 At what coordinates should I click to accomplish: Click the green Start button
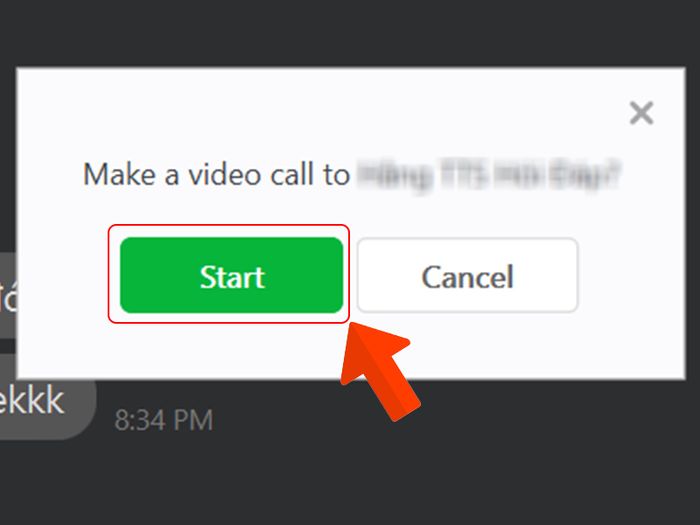pos(231,275)
